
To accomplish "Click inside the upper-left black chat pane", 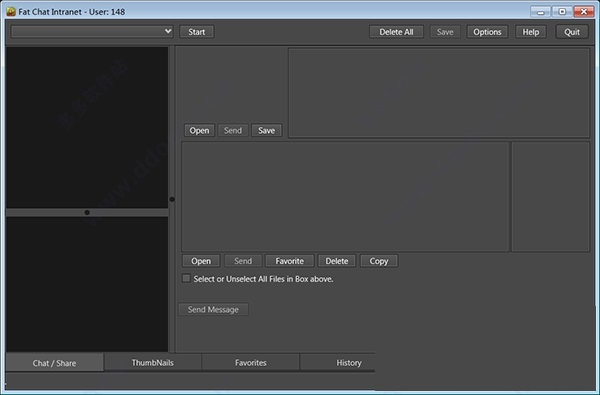I will pyautogui.click(x=87, y=127).
